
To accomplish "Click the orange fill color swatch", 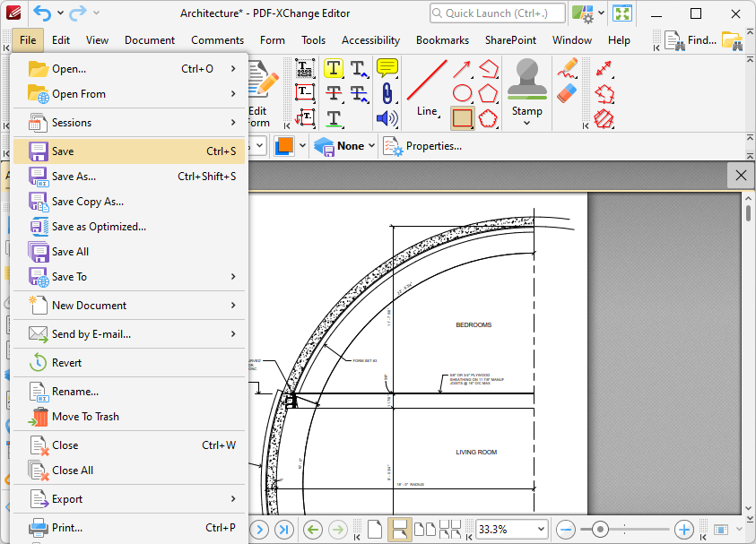I will tap(283, 145).
